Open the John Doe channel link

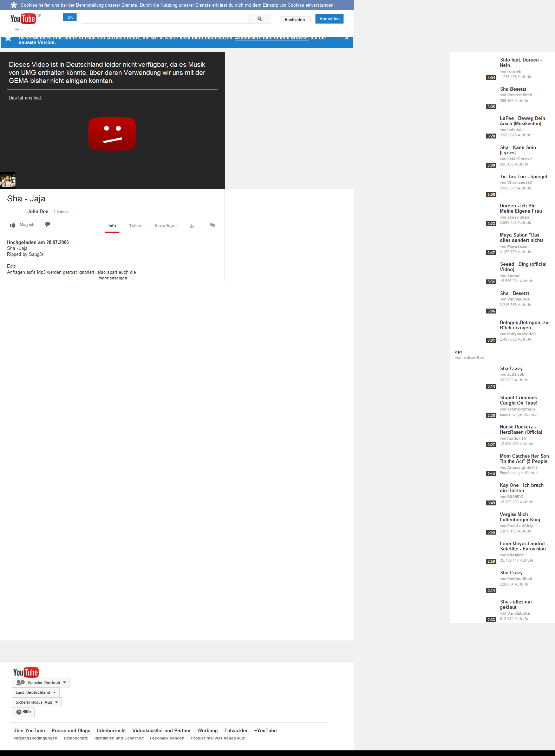click(x=38, y=211)
